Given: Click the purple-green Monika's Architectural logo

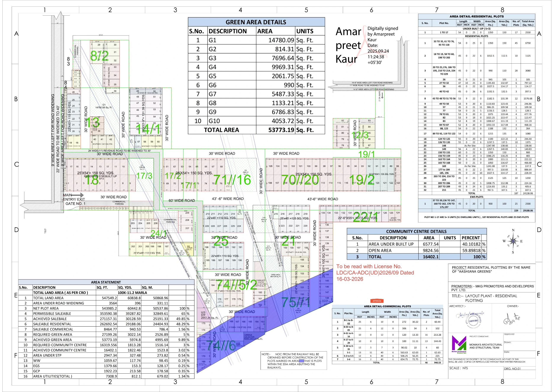Looking at the screenshot, I should 459,344.
